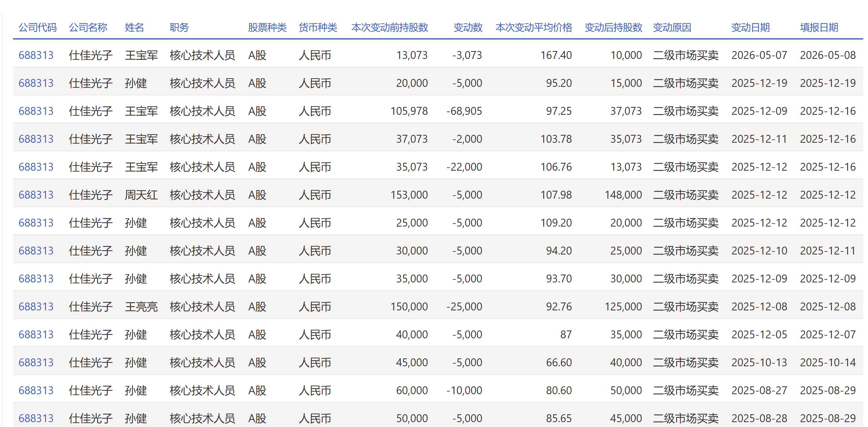The width and height of the screenshot is (868, 427).
Task: Follow the 688313 link in the 66.60 price row
Action: 36,363
